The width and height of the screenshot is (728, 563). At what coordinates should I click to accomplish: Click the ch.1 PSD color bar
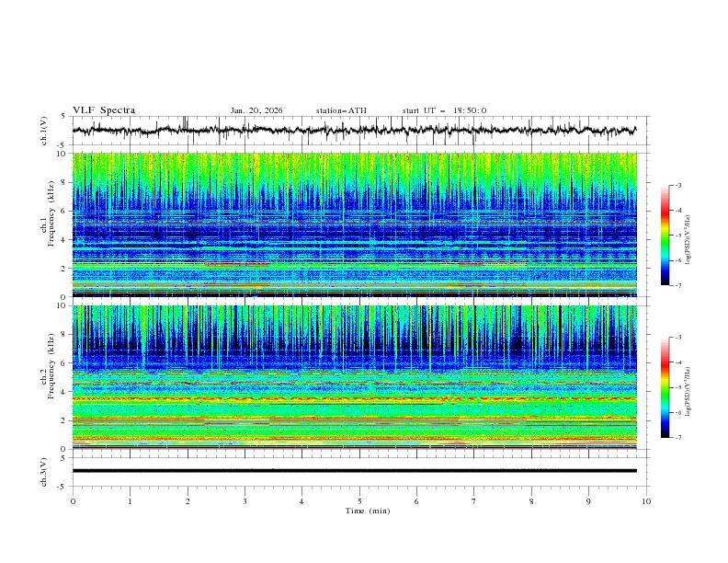(x=665, y=236)
